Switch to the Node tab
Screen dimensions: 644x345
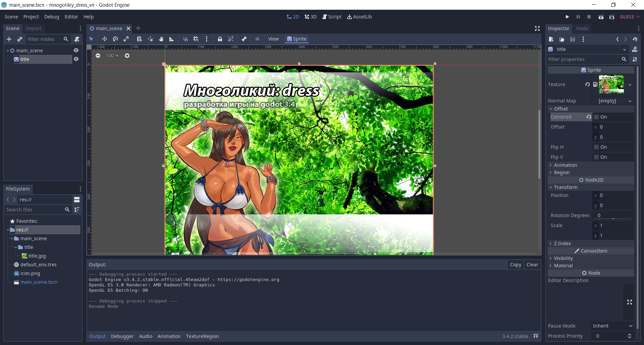click(582, 28)
